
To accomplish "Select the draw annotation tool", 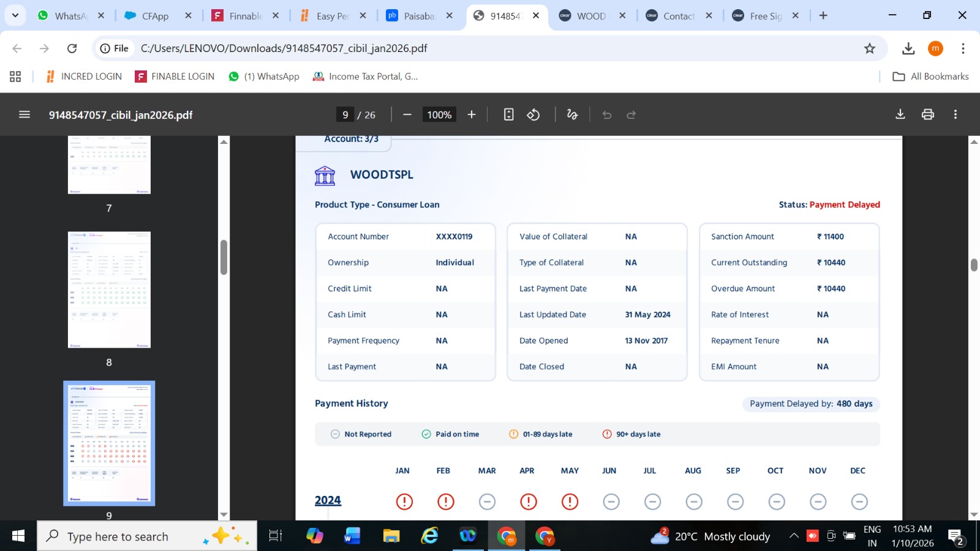I will tap(572, 114).
